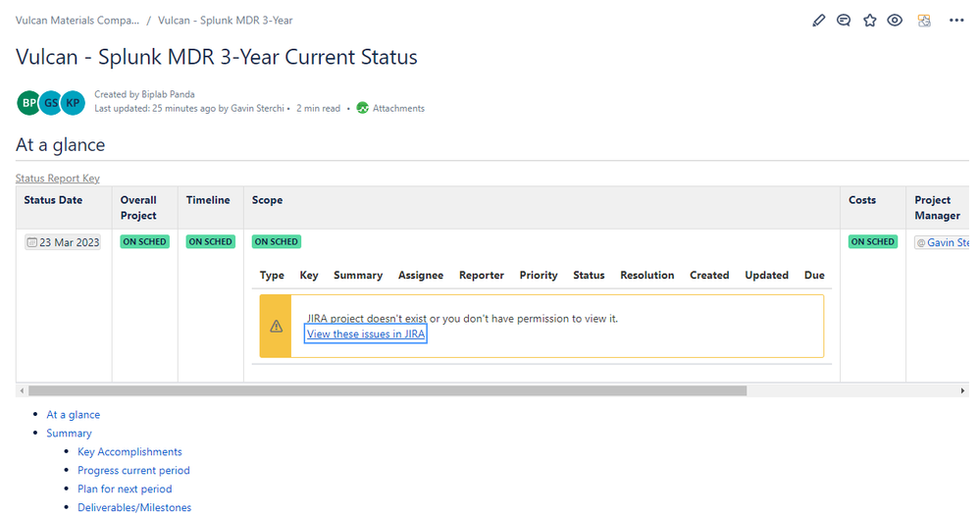Open View these issues in JIRA link
Screen dimensions: 980x515
pos(366,334)
